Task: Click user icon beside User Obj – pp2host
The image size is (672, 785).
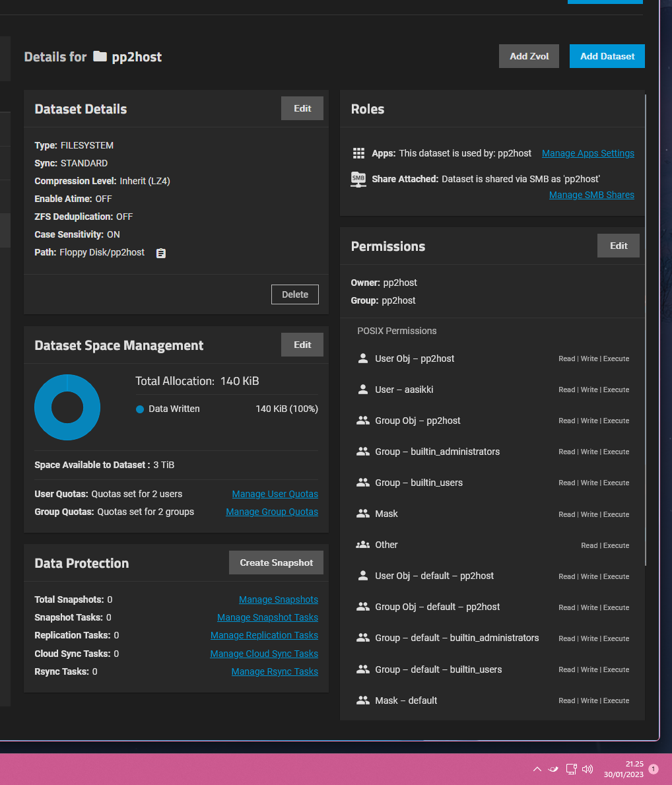Action: (362, 358)
